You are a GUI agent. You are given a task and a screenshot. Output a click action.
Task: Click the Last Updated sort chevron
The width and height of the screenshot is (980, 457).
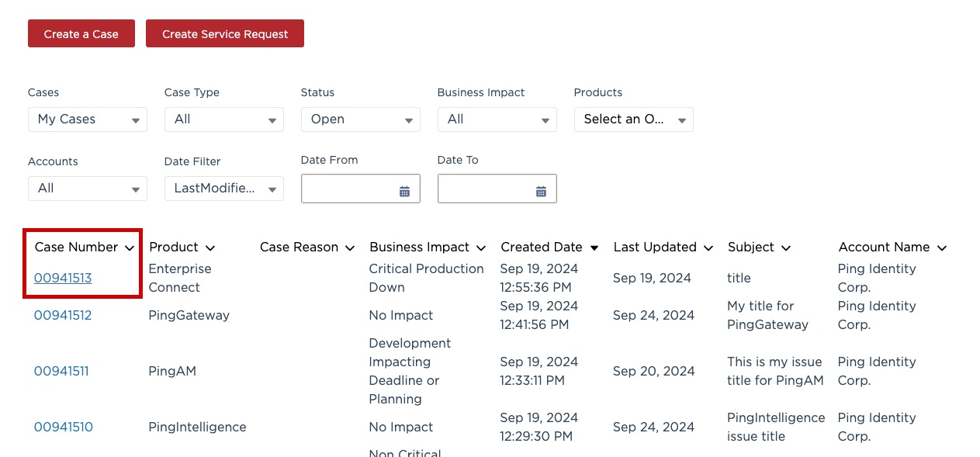(707, 248)
